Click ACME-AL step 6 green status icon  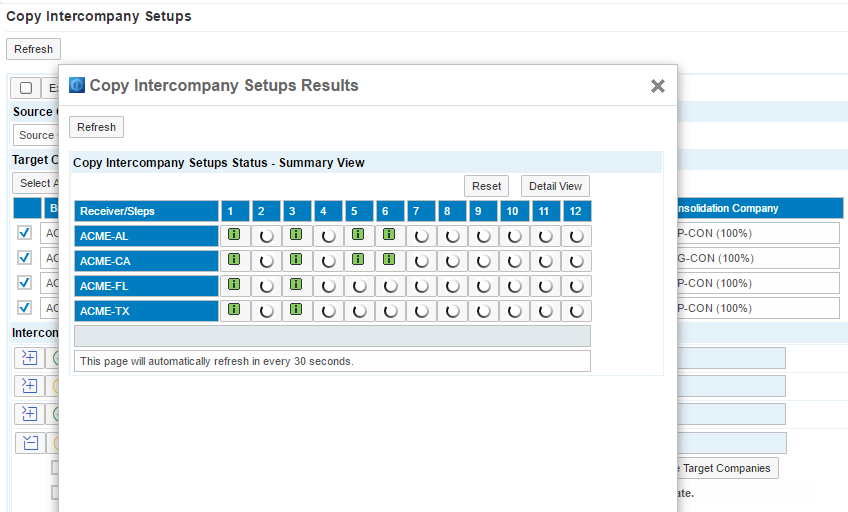click(389, 235)
